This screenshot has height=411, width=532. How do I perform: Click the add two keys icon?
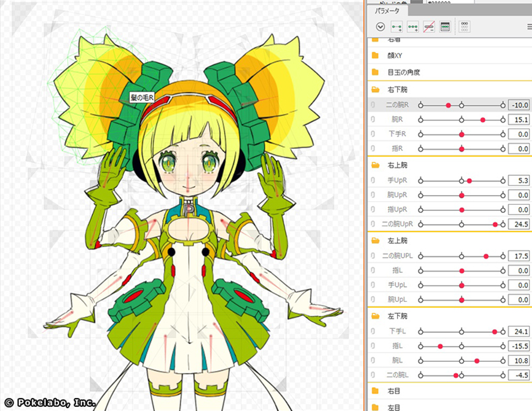[x=396, y=27]
